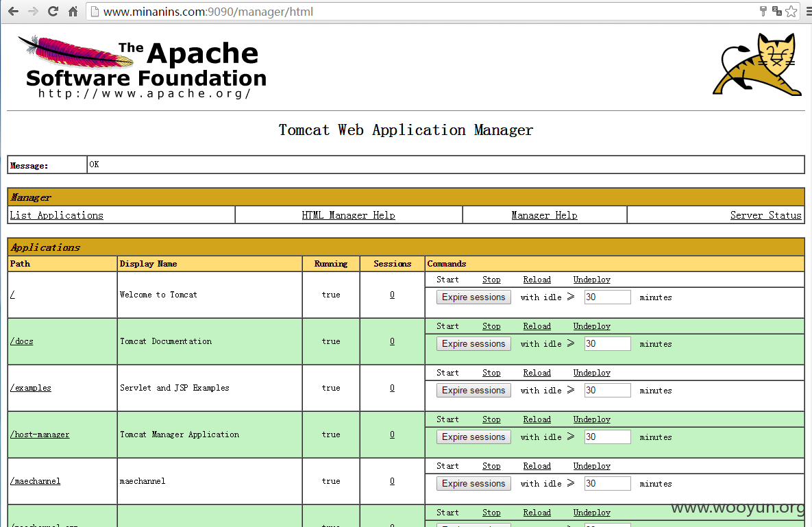Open the List Applications link
The width and height of the screenshot is (812, 527).
[x=56, y=215]
